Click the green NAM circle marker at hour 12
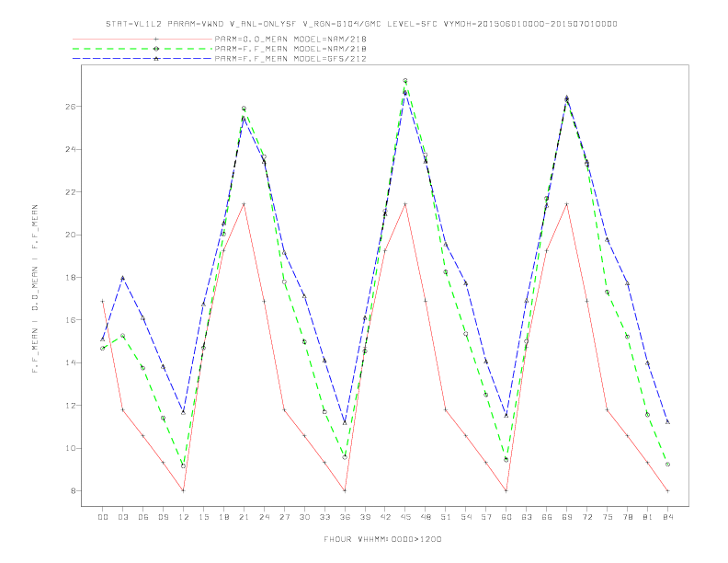This screenshot has width=728, height=563. (184, 465)
